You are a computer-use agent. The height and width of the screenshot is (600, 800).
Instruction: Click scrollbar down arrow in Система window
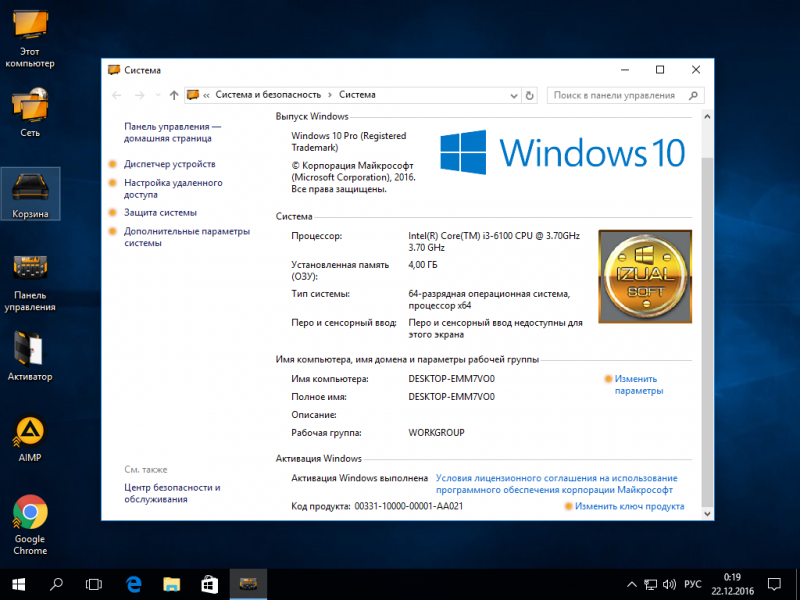coord(707,514)
